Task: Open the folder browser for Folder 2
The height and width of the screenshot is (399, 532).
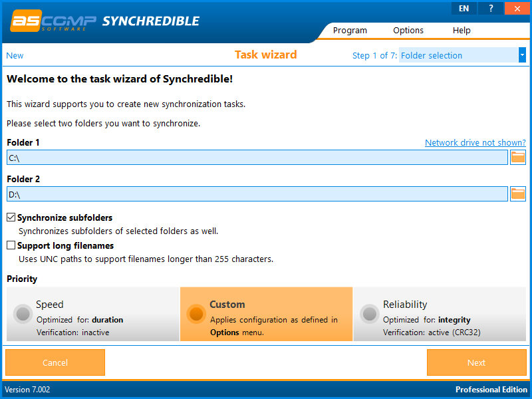Action: click(518, 194)
